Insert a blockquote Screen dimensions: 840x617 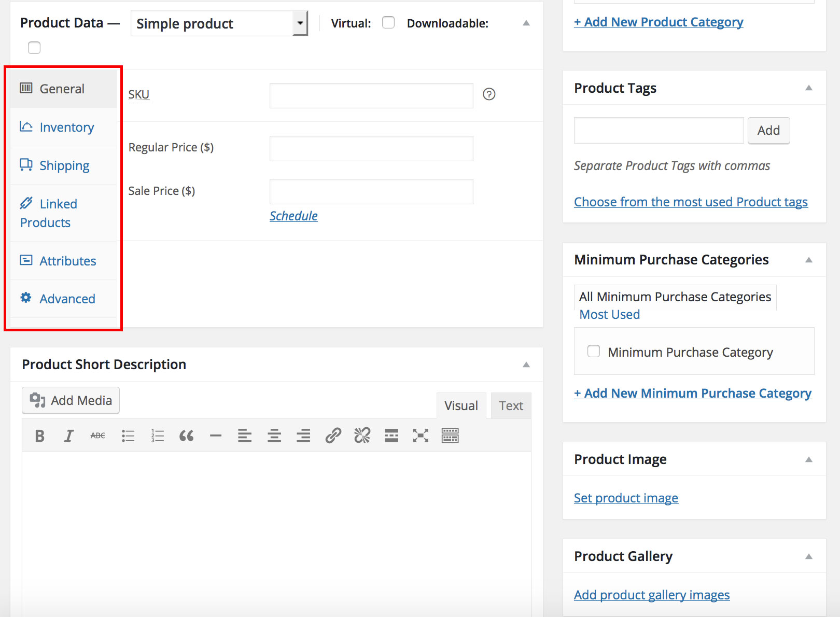187,436
